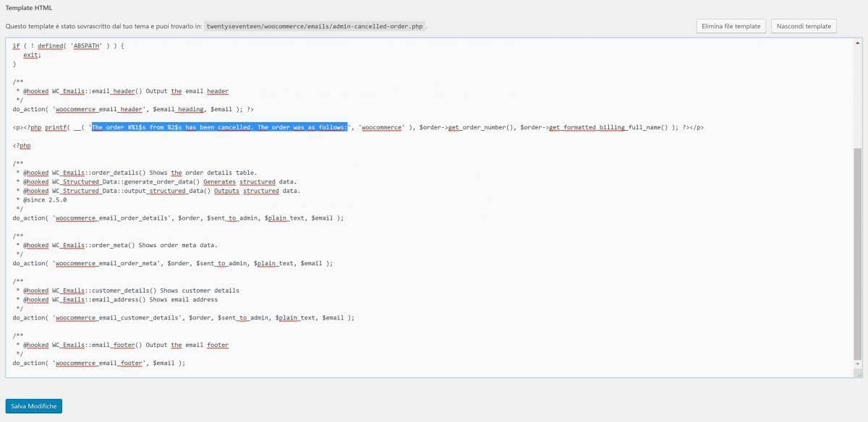Click the admin-cancelled-order.php file path
This screenshot has width=868, height=422.
pyautogui.click(x=315, y=27)
